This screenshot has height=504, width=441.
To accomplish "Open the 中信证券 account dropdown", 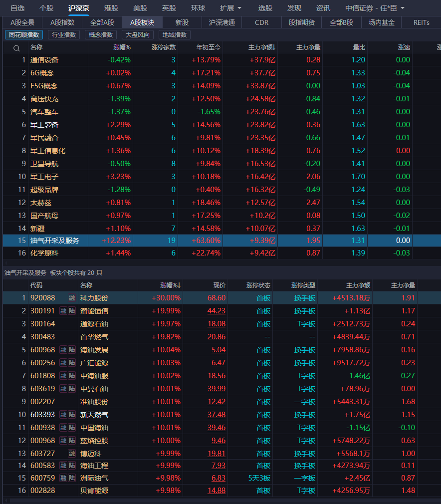I will coord(375,8).
